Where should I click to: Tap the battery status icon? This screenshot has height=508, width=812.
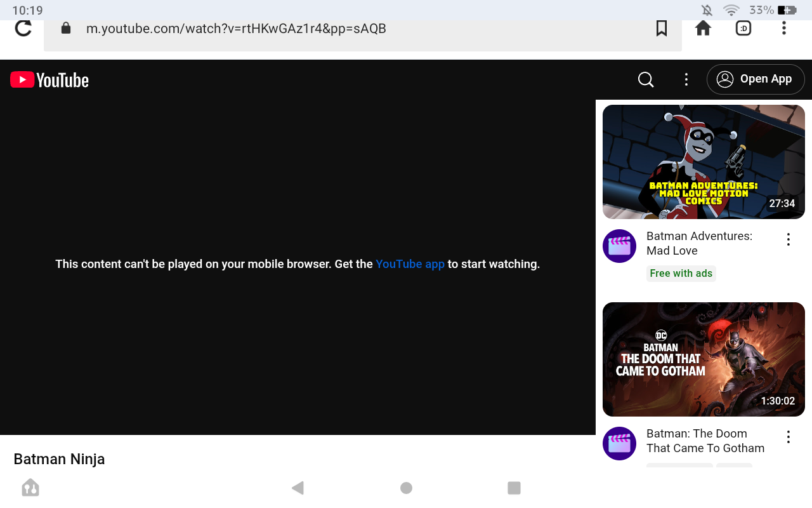[x=787, y=10]
